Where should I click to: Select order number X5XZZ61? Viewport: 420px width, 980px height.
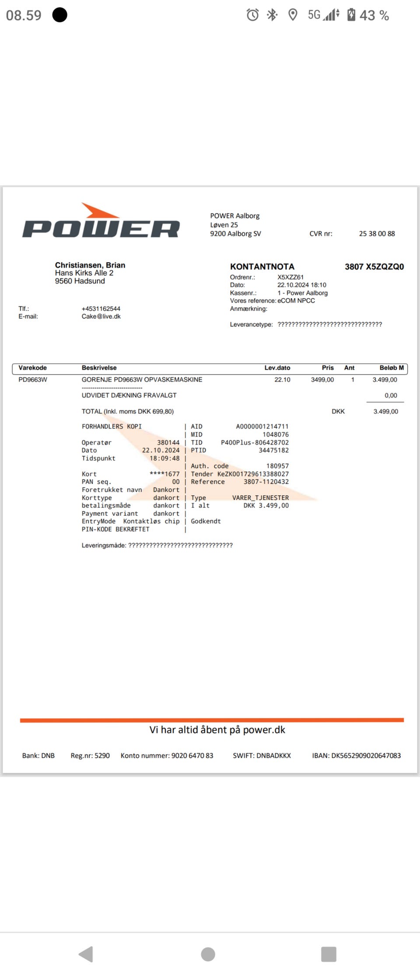pyautogui.click(x=290, y=277)
